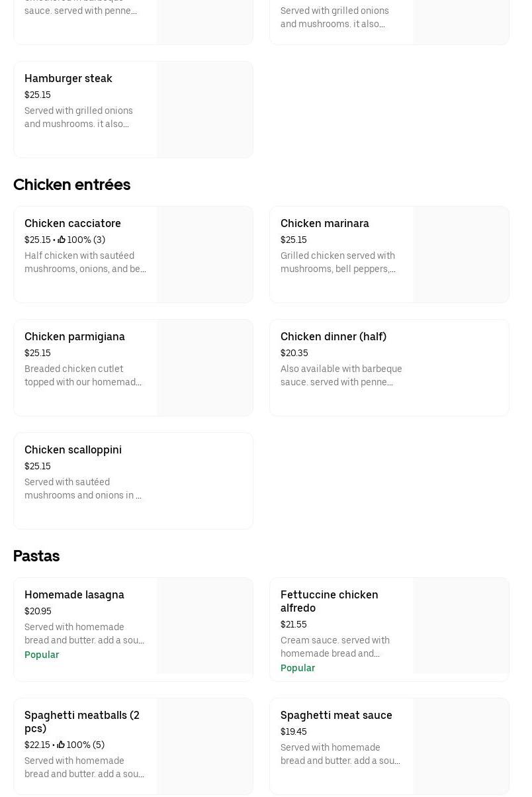The width and height of the screenshot is (532, 797).
Task: Open the Homemade lasagna photo thumbnail
Action: pos(204,626)
